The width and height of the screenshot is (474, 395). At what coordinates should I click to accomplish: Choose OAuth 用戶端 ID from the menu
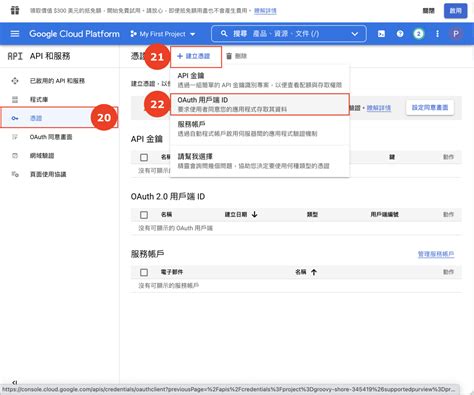[x=260, y=104]
